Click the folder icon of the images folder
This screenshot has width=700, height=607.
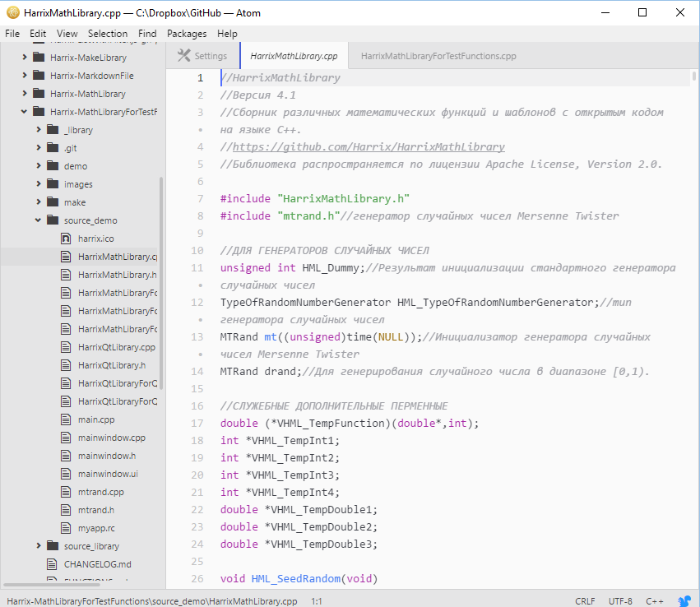[53, 184]
